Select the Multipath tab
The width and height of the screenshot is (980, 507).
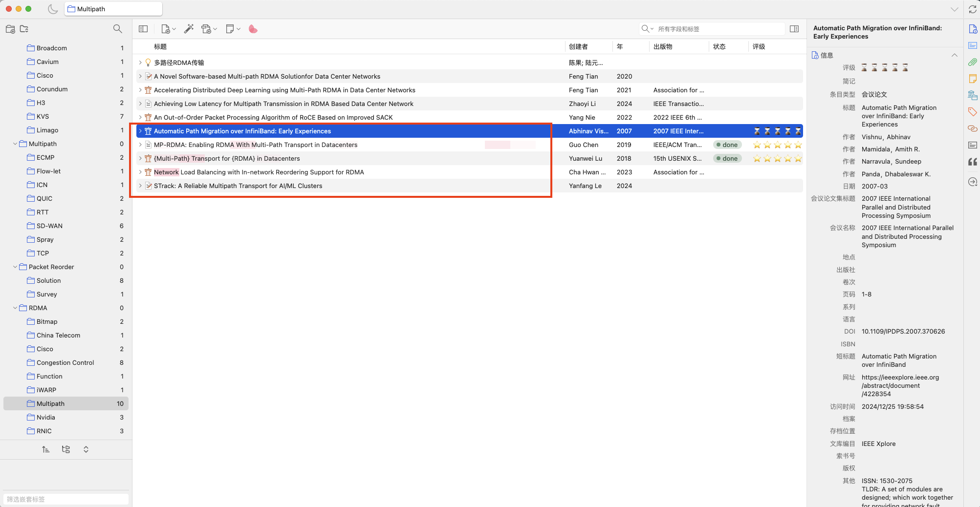click(x=113, y=9)
